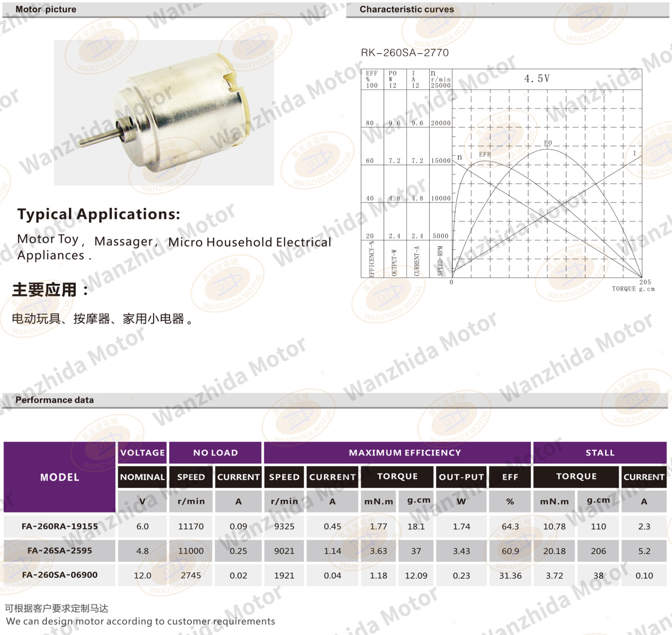Click the '31.36' efficiency cell
Image resolution: width=672 pixels, height=635 pixels.
(510, 575)
